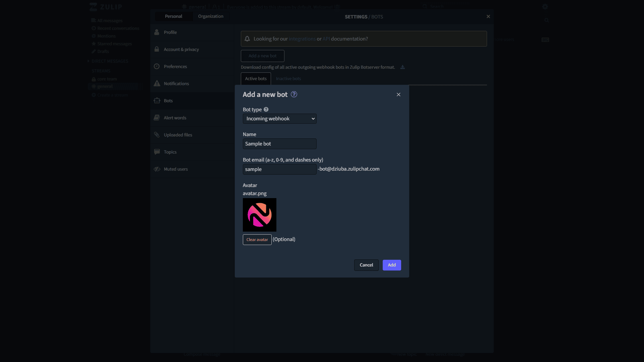Click the Name input field
This screenshot has height=362, width=644.
pyautogui.click(x=279, y=144)
